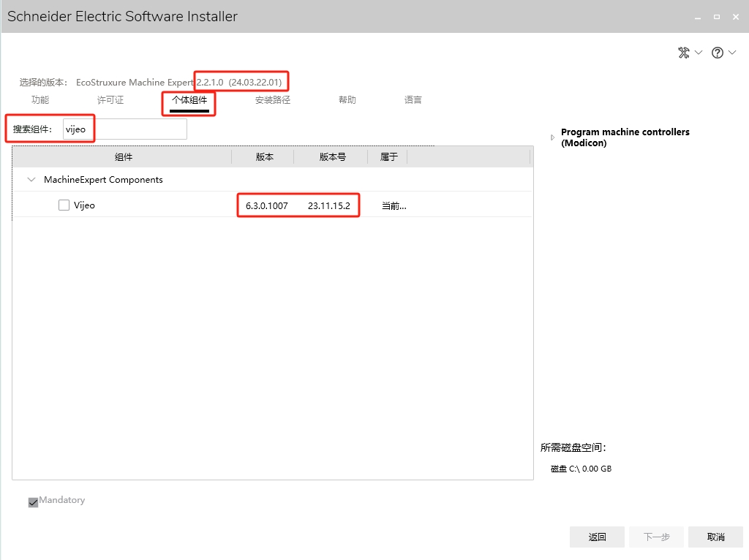Sort by the 版本号 column header
The height and width of the screenshot is (560, 749).
point(332,157)
